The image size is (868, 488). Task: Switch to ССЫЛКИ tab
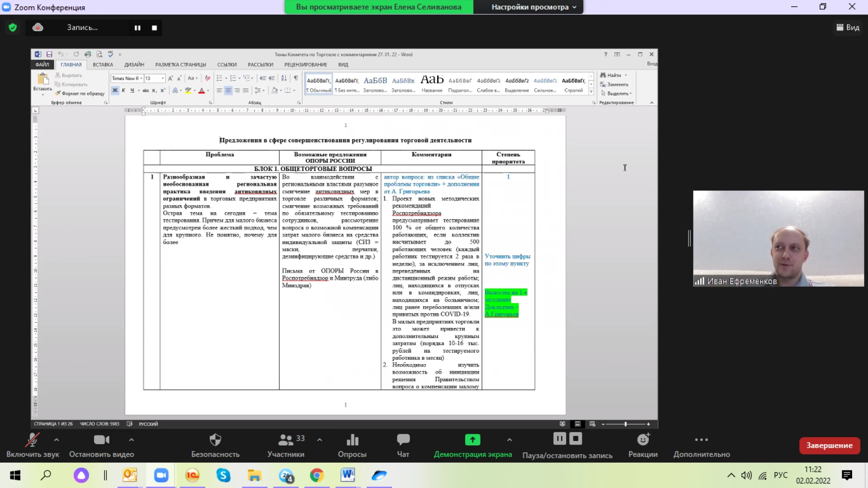(x=227, y=65)
